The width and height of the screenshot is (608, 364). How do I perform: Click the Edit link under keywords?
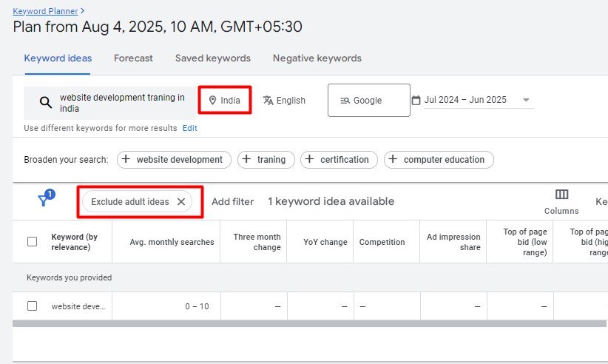(x=190, y=128)
